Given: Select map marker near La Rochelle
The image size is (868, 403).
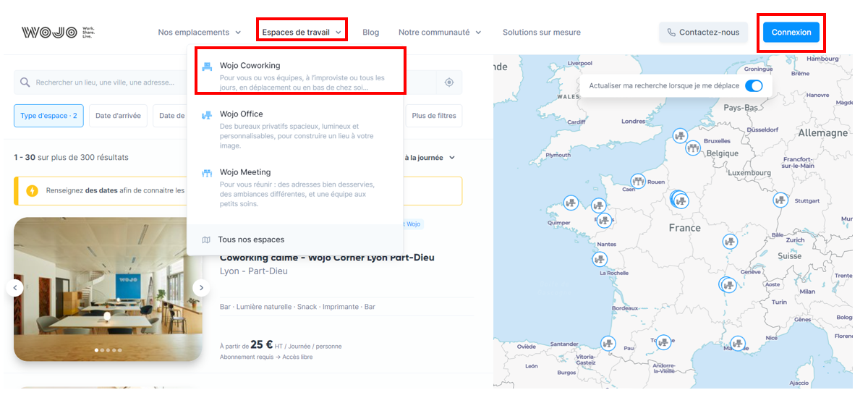Looking at the screenshot, I should (x=599, y=258).
